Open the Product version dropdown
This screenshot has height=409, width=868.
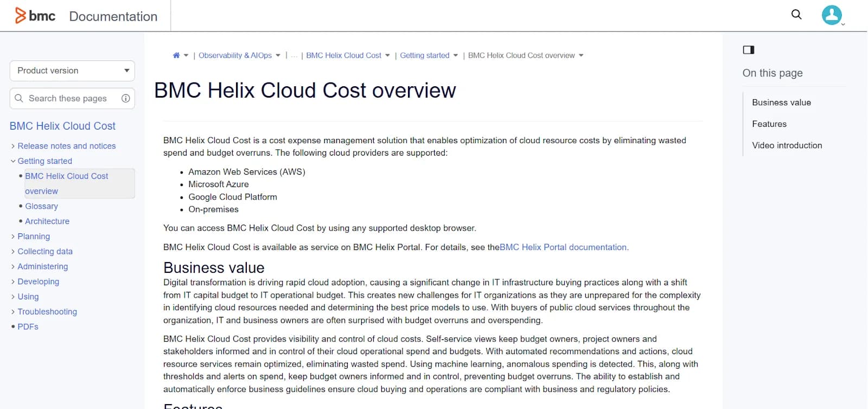coord(72,71)
